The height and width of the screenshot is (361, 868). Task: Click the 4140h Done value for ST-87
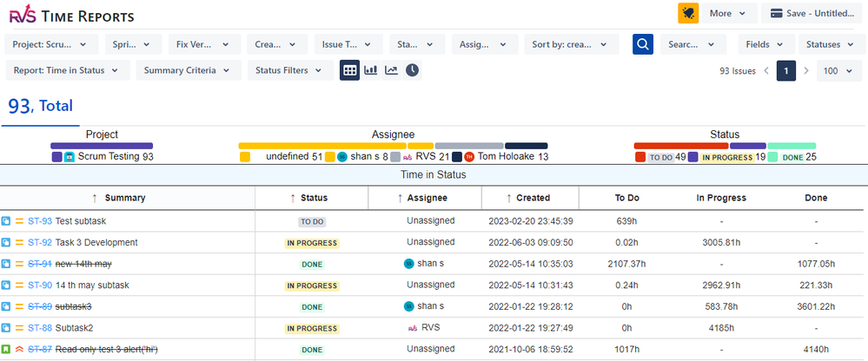pyautogui.click(x=817, y=350)
